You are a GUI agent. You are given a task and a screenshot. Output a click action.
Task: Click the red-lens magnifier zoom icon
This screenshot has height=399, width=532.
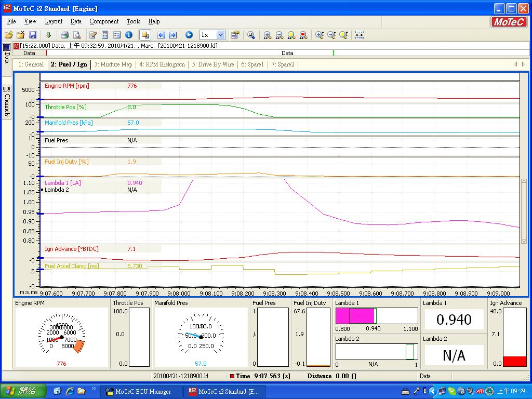[303, 35]
